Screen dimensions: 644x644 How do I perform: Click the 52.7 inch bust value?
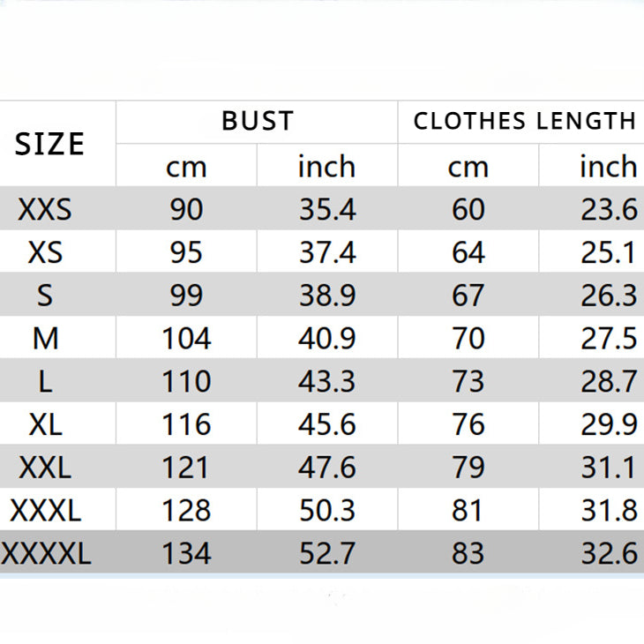coord(326,553)
